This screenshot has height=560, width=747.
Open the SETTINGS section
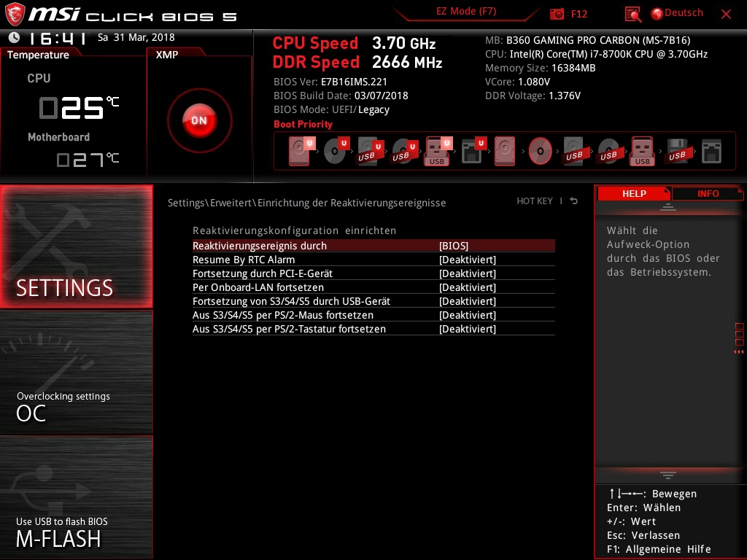click(76, 246)
